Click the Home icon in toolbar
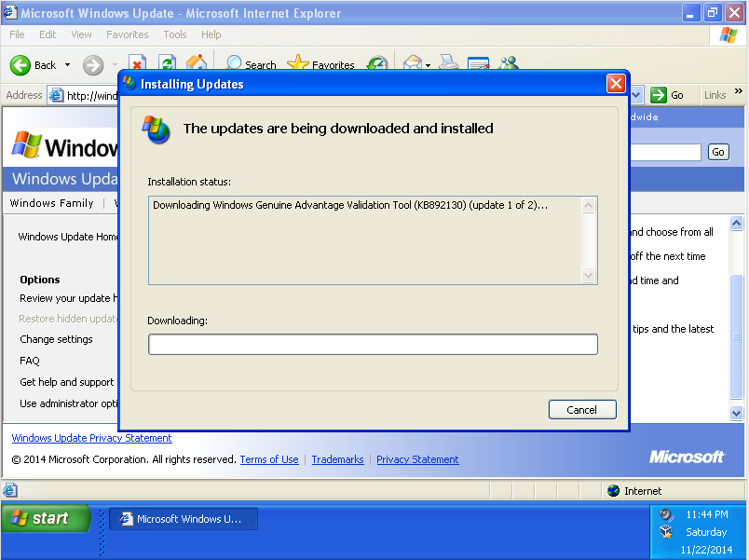749x560 pixels. pyautogui.click(x=197, y=62)
